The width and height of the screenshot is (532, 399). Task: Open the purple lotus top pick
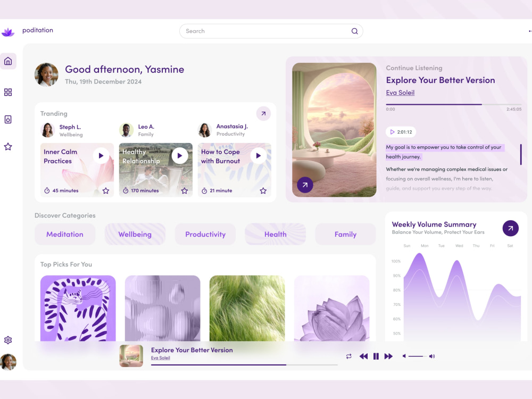tap(332, 308)
